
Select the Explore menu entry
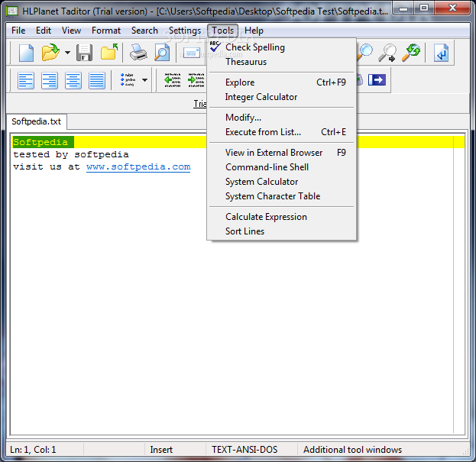tap(281, 82)
